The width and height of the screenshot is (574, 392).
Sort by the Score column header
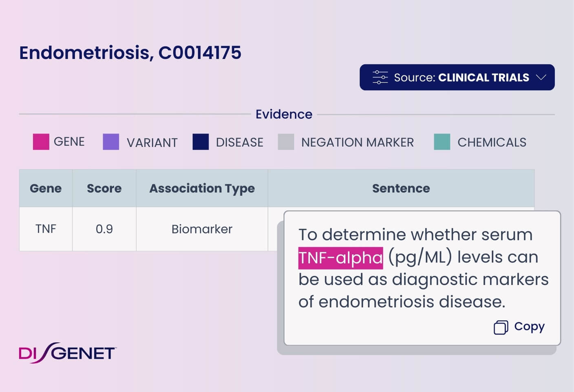point(104,188)
